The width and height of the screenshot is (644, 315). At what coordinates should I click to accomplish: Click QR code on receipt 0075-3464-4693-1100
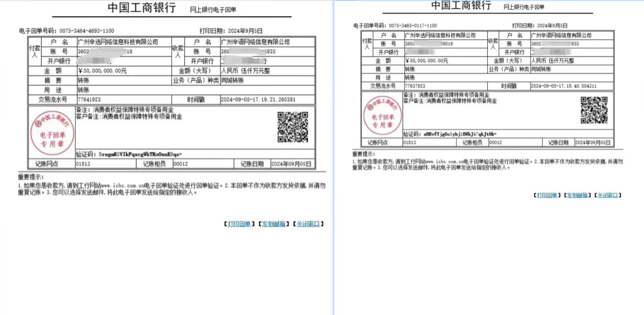tap(293, 127)
